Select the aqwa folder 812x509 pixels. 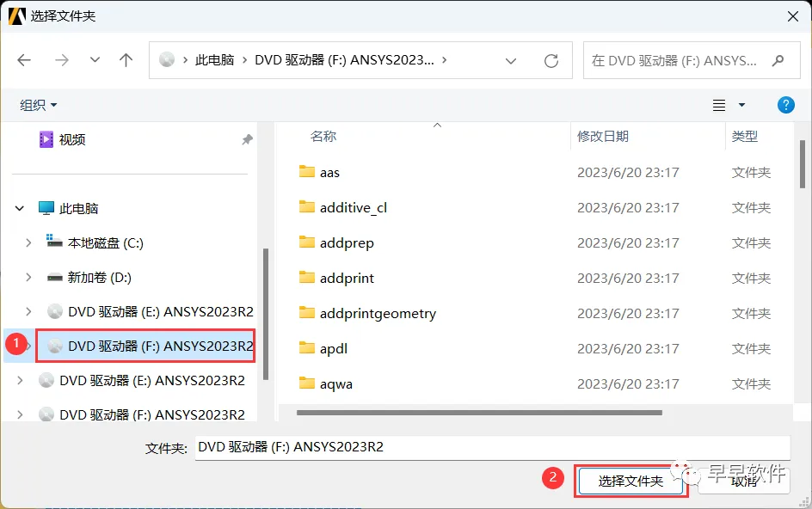[336, 383]
